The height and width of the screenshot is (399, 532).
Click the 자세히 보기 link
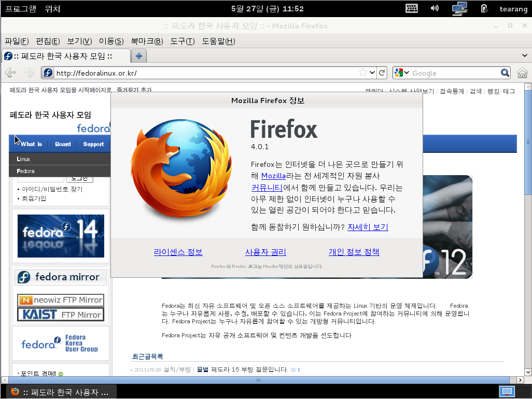click(368, 227)
